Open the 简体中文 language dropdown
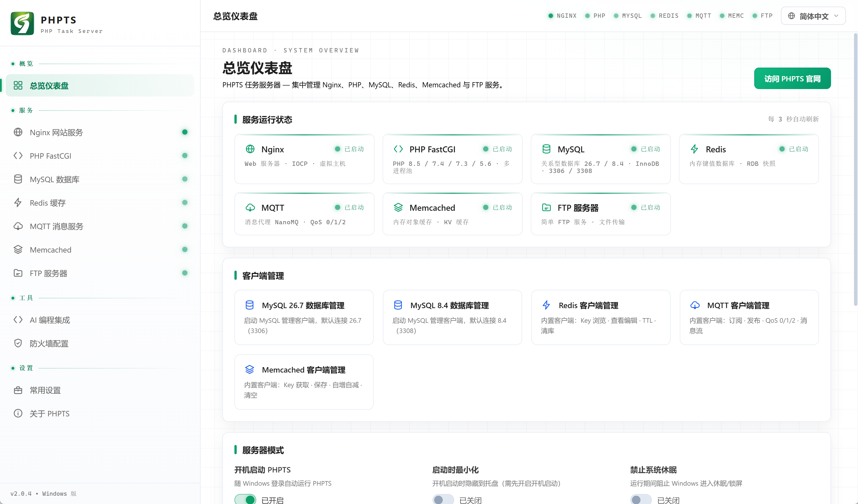 [x=813, y=16]
